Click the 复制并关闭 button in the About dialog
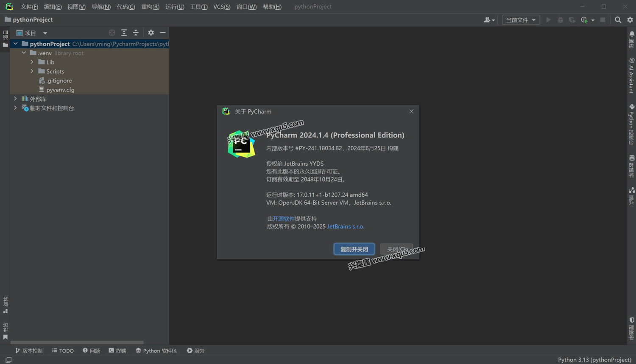Viewport: 636px width, 364px height. 354,249
